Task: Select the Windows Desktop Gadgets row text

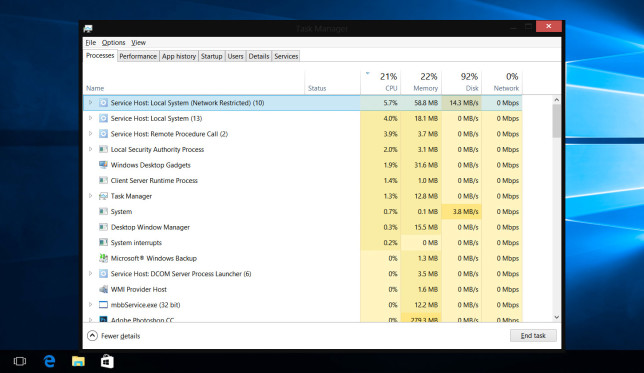Action: coord(151,165)
